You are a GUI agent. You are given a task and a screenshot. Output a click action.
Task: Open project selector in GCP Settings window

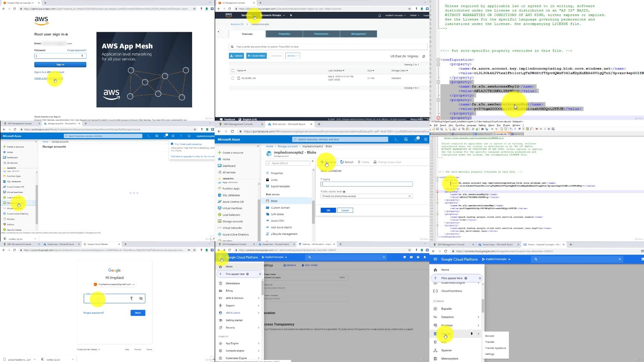(274, 257)
